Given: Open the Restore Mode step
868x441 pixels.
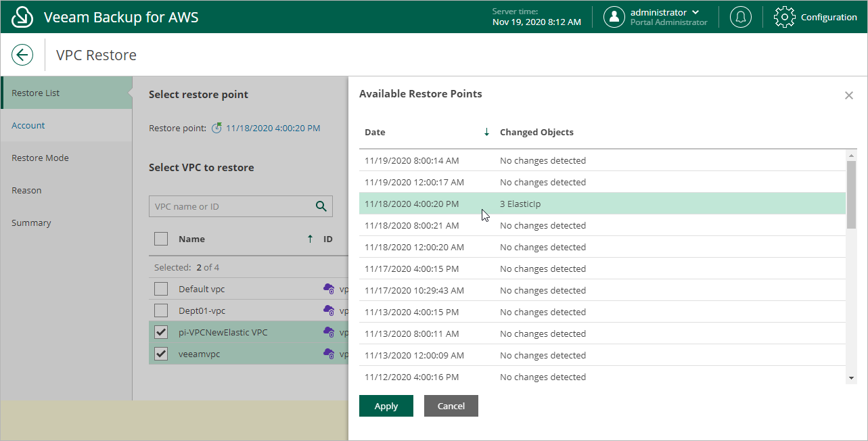Looking at the screenshot, I should (x=66, y=158).
